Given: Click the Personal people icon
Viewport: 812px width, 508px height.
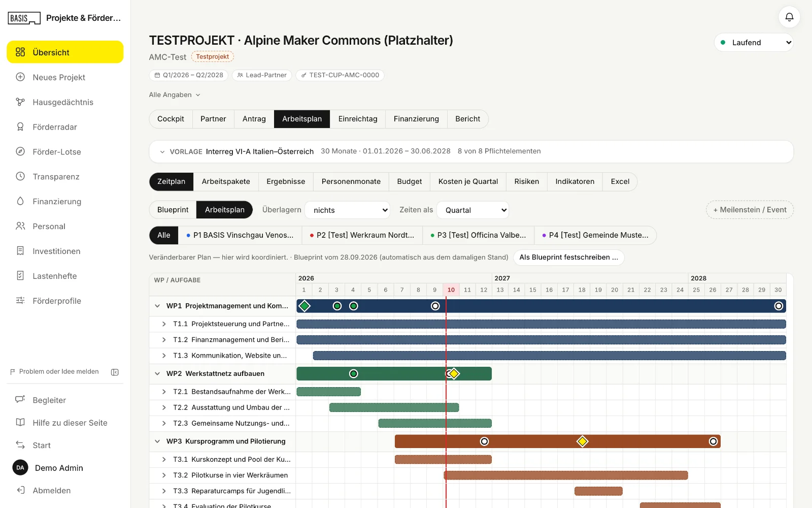Looking at the screenshot, I should (20, 226).
